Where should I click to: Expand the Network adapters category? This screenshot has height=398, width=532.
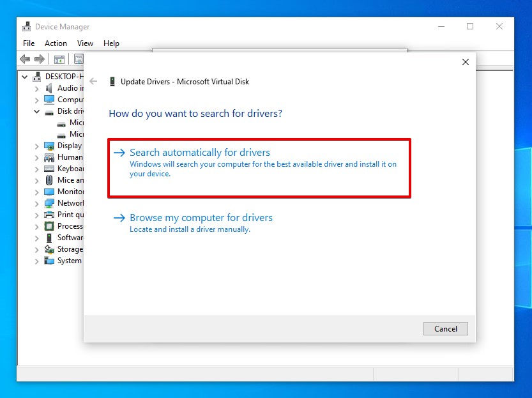(36, 204)
